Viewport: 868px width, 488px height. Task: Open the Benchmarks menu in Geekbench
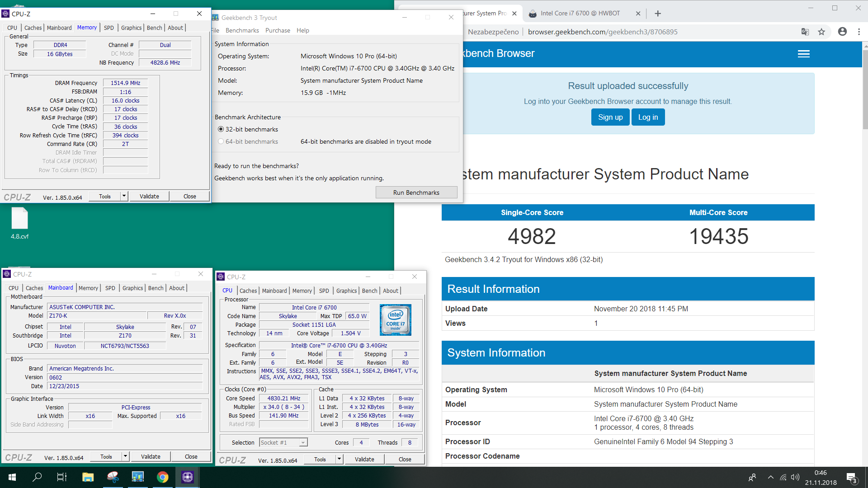pos(242,31)
